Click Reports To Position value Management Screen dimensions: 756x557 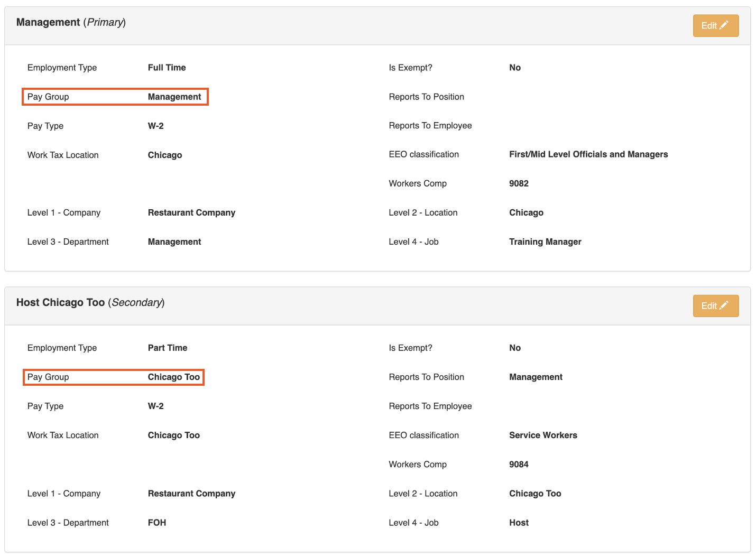pyautogui.click(x=536, y=377)
